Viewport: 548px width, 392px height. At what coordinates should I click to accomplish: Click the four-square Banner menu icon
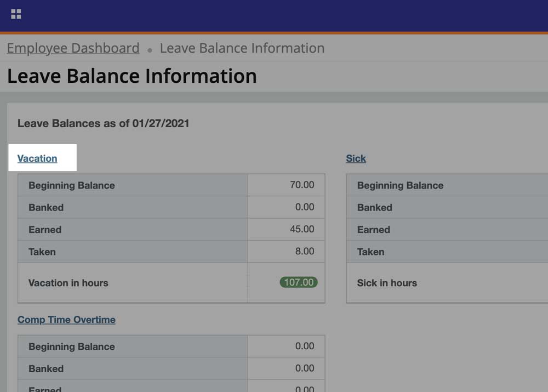click(16, 14)
